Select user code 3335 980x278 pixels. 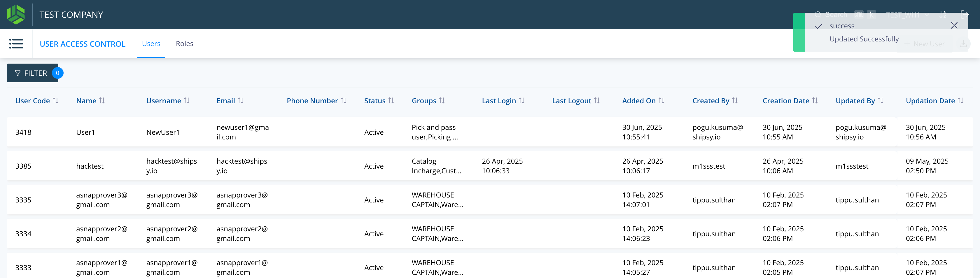point(23,200)
